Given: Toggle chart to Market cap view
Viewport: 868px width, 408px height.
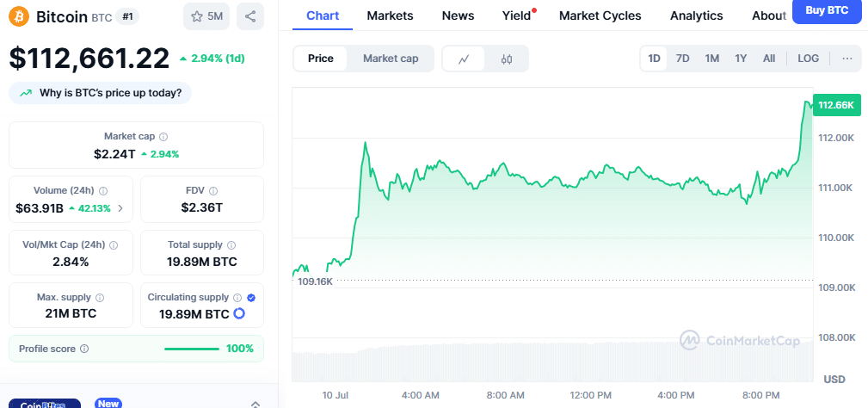Looking at the screenshot, I should (391, 59).
